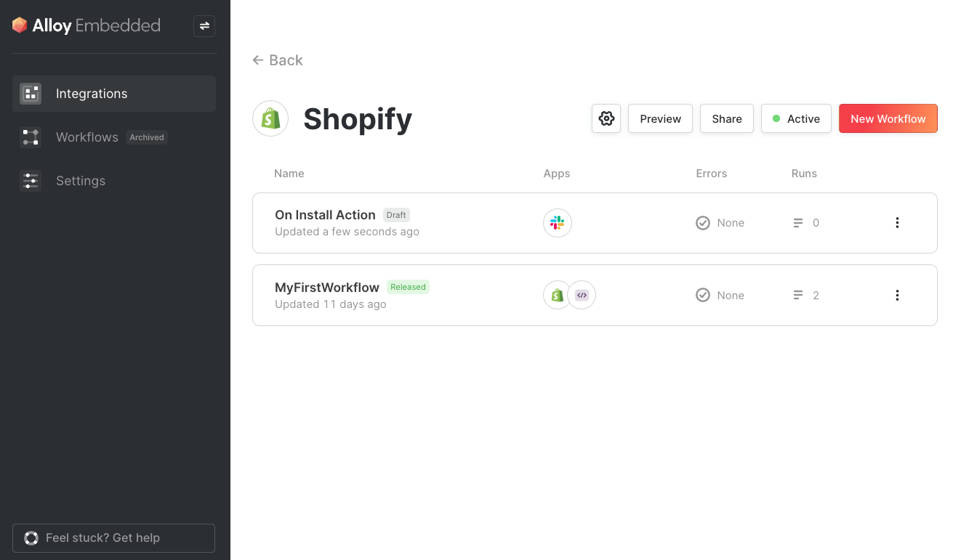
Task: Click the Share button
Action: pos(727,118)
